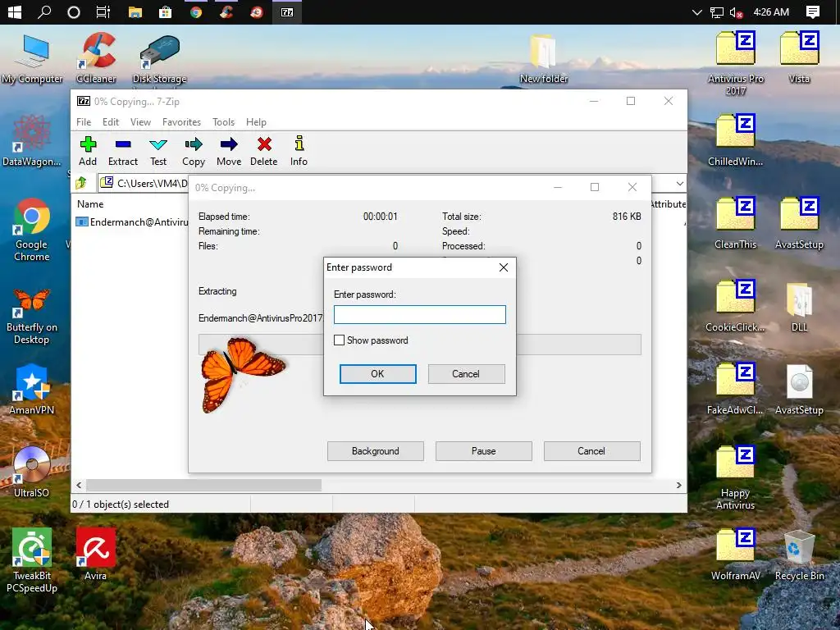
Task: Select the Antivirus Pro 2017 archive icon
Action: coord(736,63)
